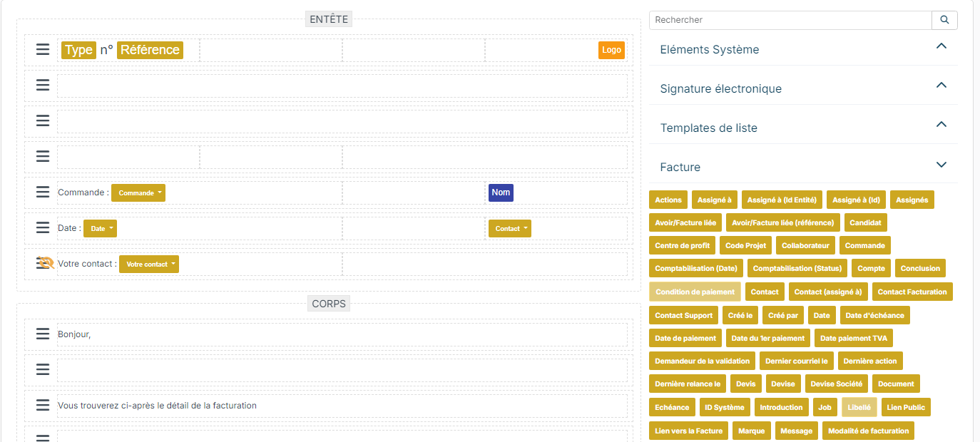Click the drag-handle icon of Date row

43,227
